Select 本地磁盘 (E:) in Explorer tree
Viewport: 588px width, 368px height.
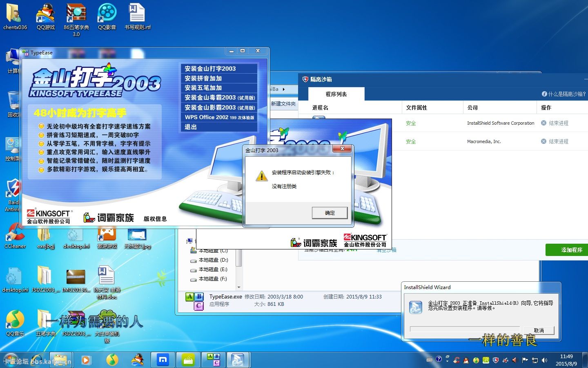click(x=209, y=269)
